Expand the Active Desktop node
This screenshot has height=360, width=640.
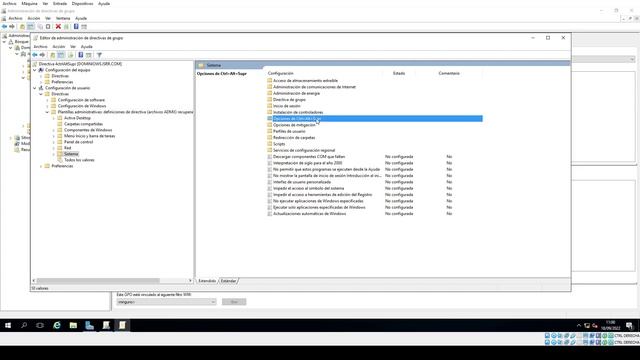click(54, 118)
